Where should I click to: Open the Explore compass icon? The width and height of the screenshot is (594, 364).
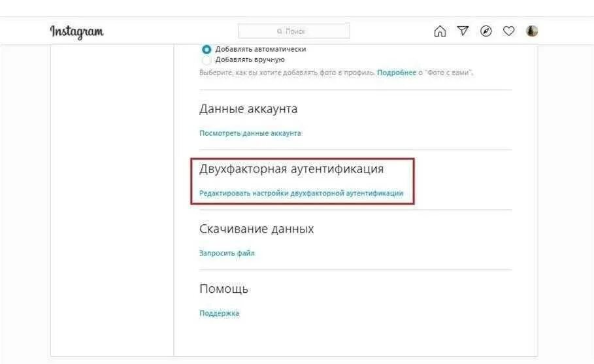[486, 31]
